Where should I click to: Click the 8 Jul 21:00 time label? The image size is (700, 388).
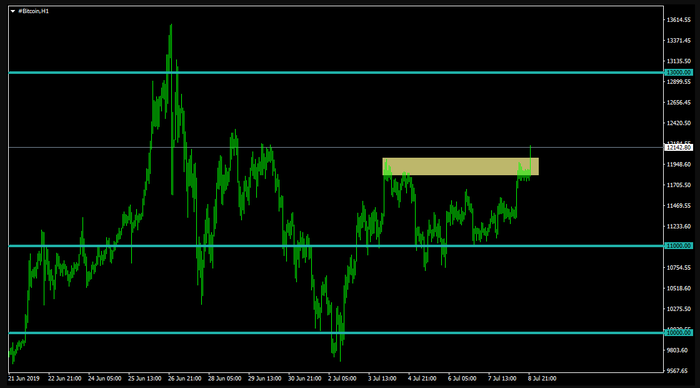[542, 379]
